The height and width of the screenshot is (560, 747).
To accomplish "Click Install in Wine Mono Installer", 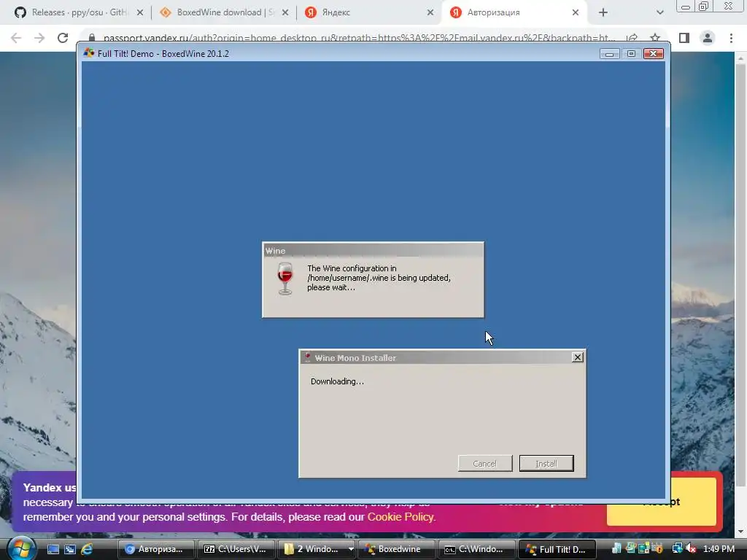I will pyautogui.click(x=546, y=463).
